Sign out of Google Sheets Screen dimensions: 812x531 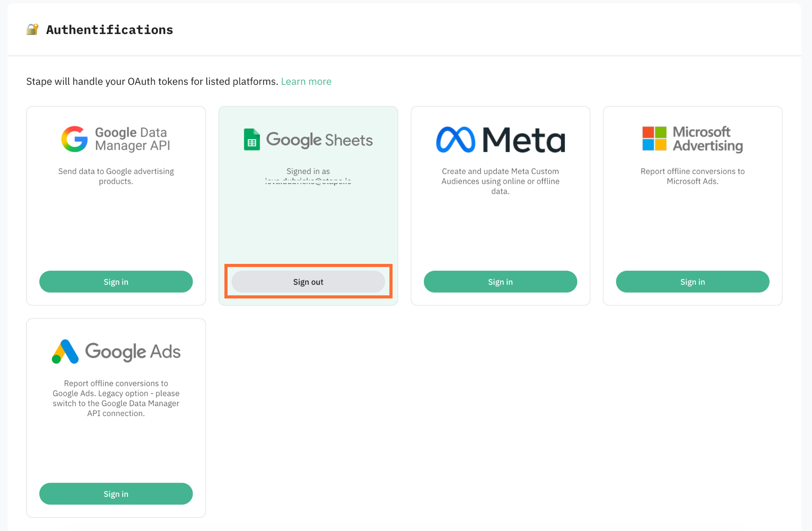coord(308,282)
